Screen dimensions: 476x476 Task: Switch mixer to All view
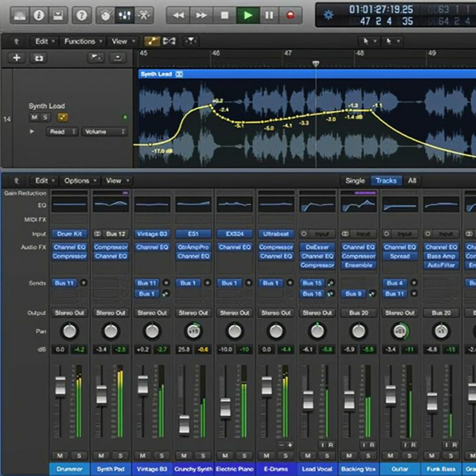(412, 181)
